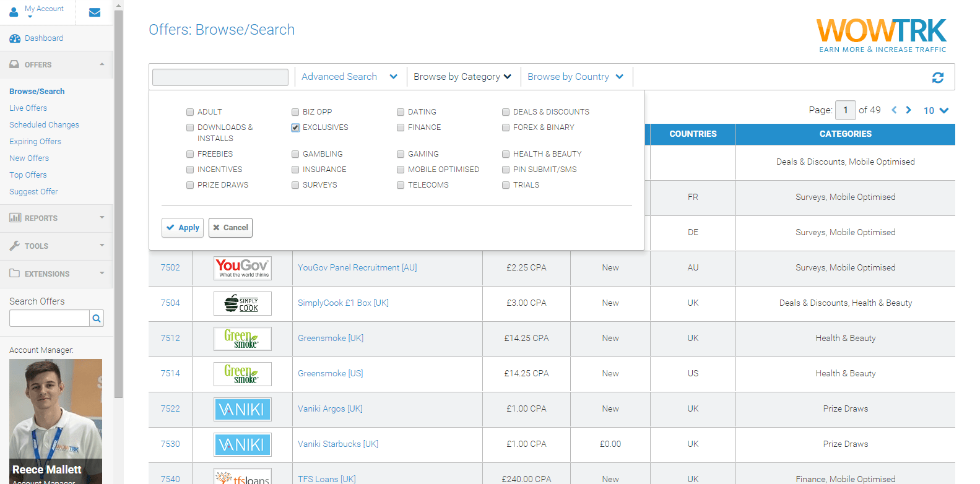Check the TRIALS category checkbox
The image size is (980, 484).
(506, 185)
